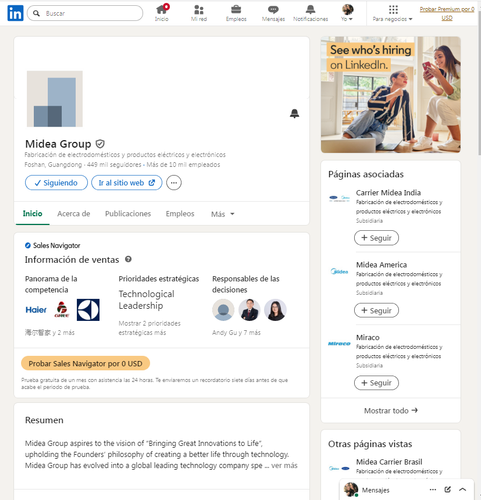Screen dimensions: 481x500
Task: Click Technological Leadership priority text
Action: pos(146,300)
